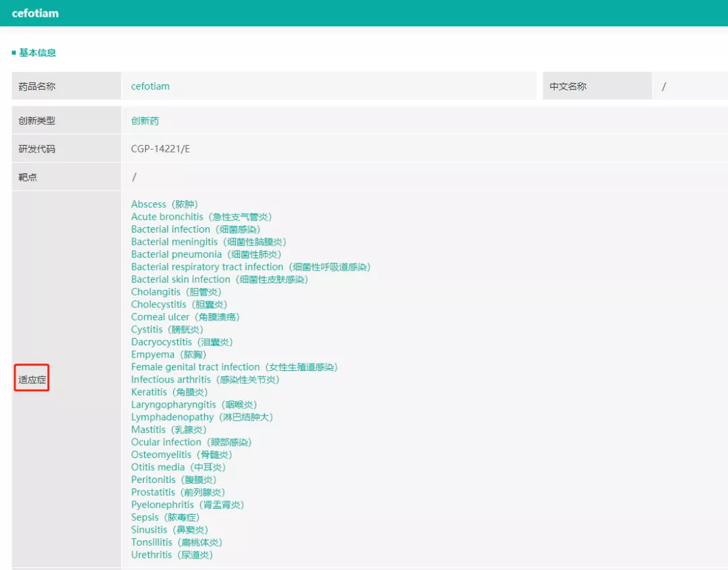Select Acute bronchitis (急性支气管炎) link

(x=201, y=217)
